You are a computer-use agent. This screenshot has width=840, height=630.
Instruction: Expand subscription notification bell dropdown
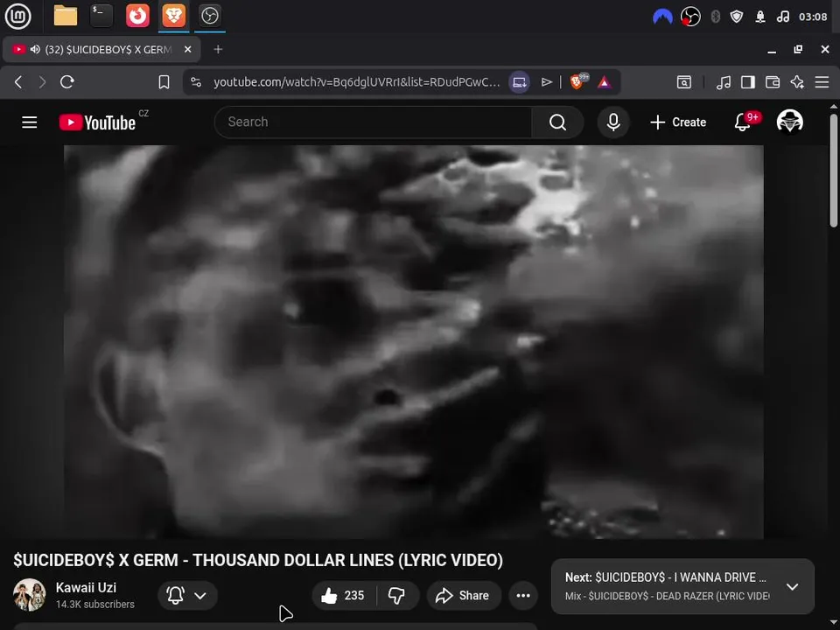(x=187, y=595)
